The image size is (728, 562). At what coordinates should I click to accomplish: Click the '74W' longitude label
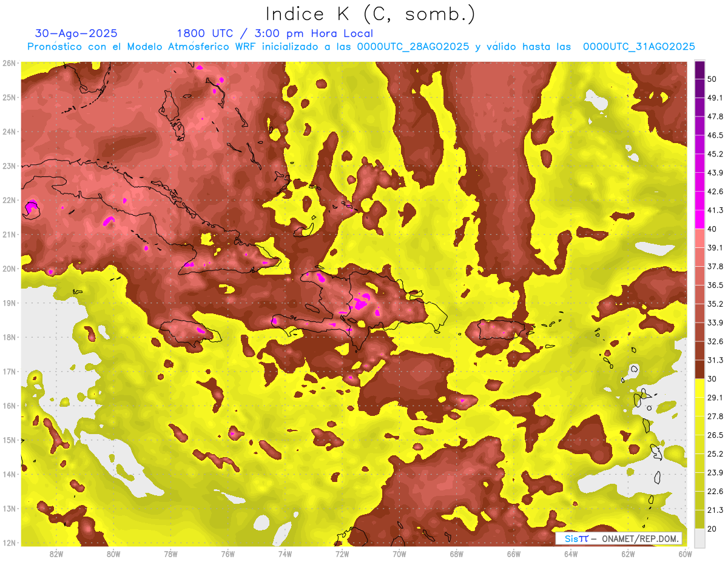(285, 554)
